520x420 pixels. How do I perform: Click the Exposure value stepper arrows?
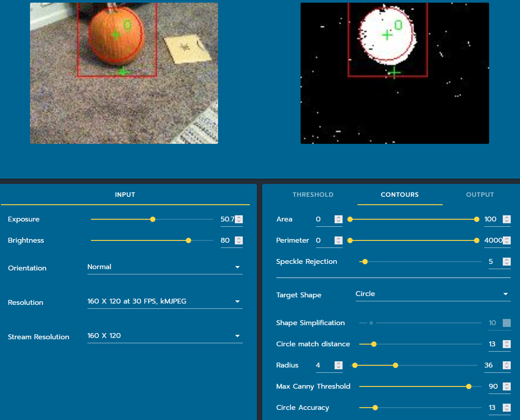point(239,219)
